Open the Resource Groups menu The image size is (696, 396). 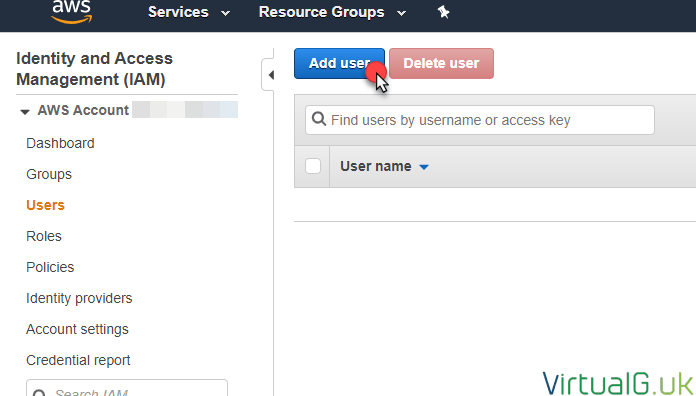click(332, 12)
